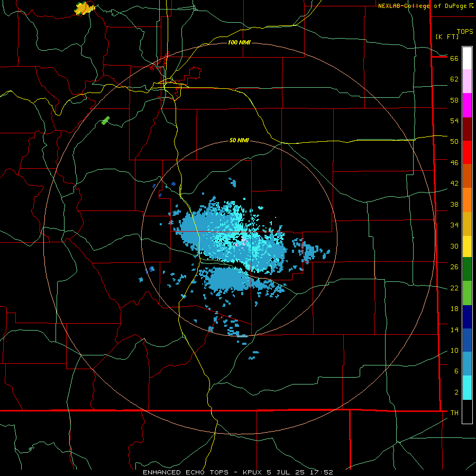Click the 54 value on legend

tap(454, 121)
